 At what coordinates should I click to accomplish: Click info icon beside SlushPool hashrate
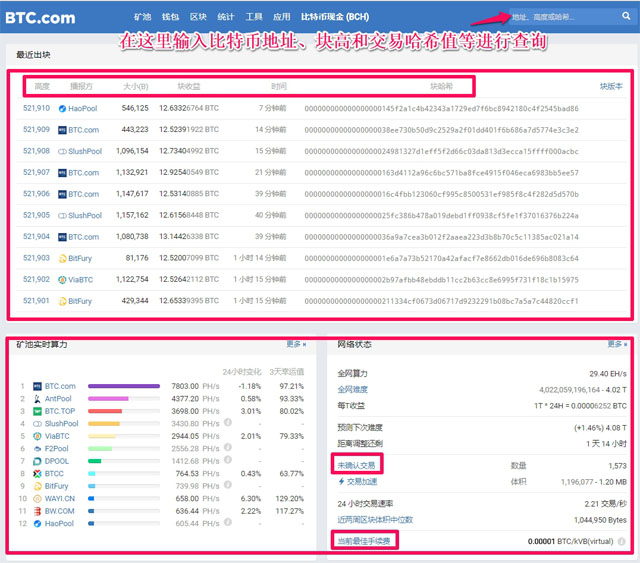[228, 422]
